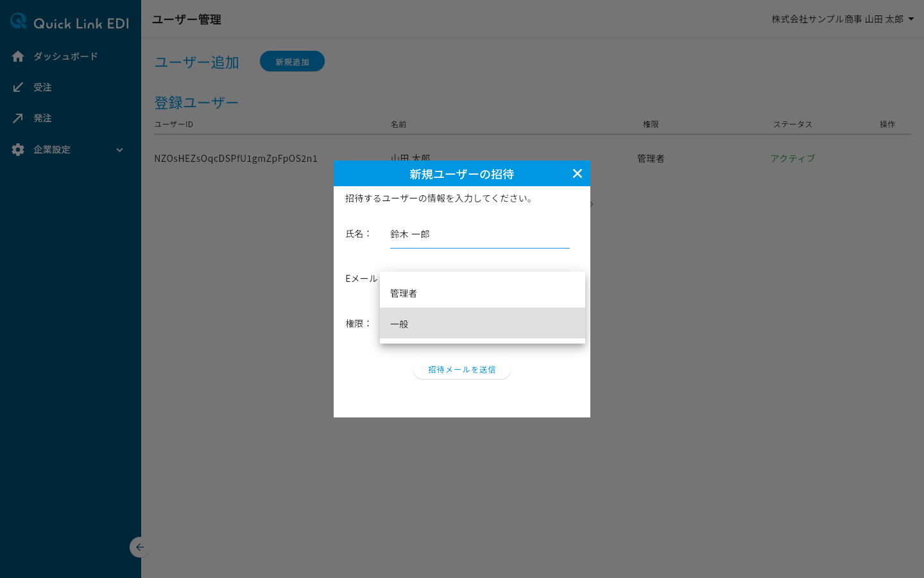Click the 名前 column header

pos(398,124)
